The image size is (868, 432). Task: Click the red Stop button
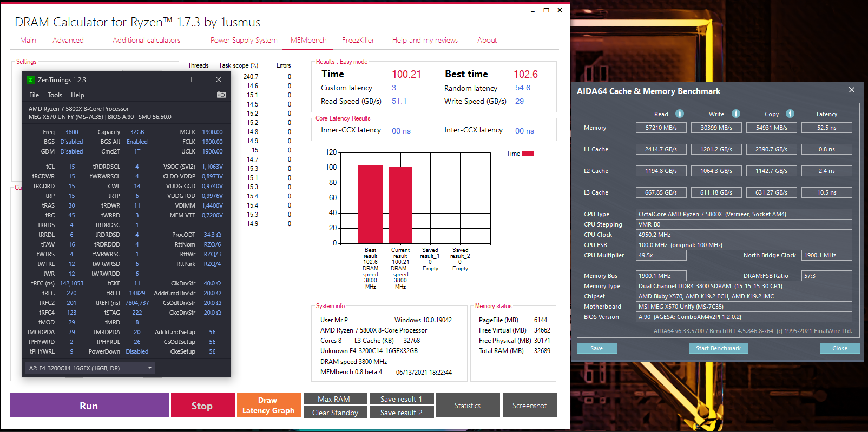(x=202, y=405)
